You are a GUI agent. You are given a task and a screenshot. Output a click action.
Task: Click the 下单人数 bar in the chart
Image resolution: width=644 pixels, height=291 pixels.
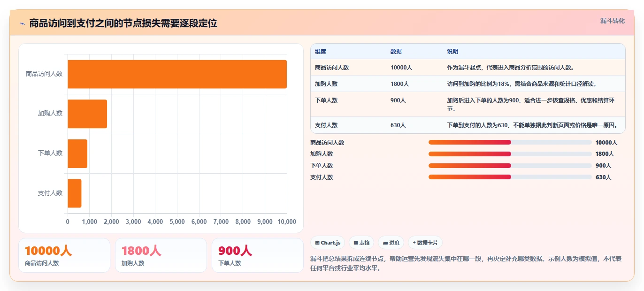click(x=77, y=153)
